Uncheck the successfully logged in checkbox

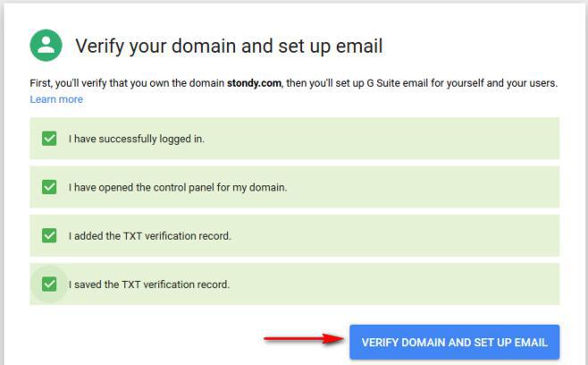tap(49, 139)
